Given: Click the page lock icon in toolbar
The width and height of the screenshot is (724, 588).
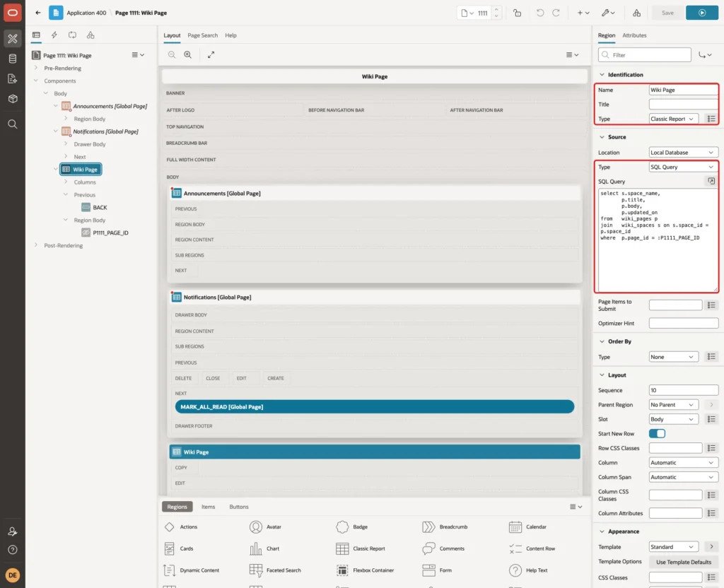Looking at the screenshot, I should [517, 13].
